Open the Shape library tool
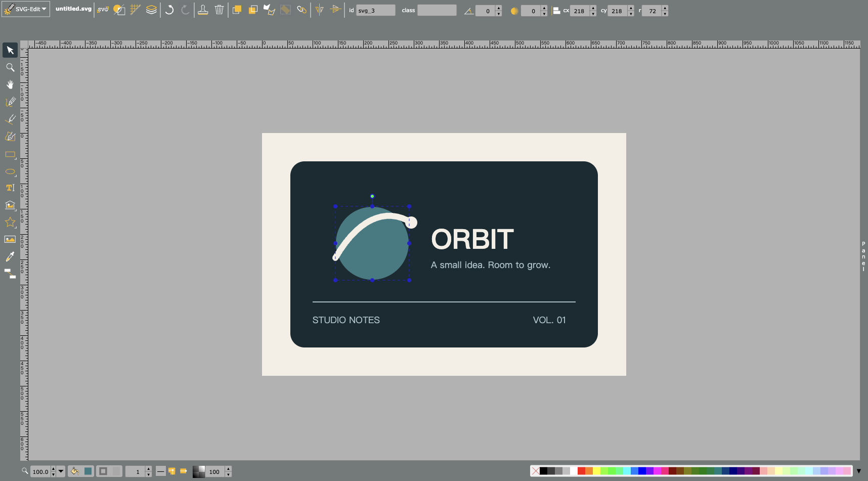Viewport: 868px width, 481px height. click(x=10, y=205)
